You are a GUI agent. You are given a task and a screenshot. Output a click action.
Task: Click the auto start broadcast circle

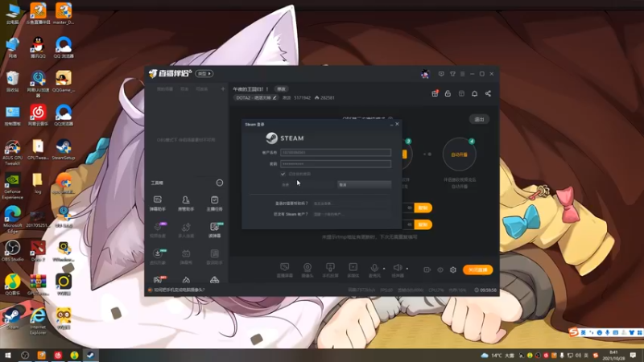tap(459, 154)
